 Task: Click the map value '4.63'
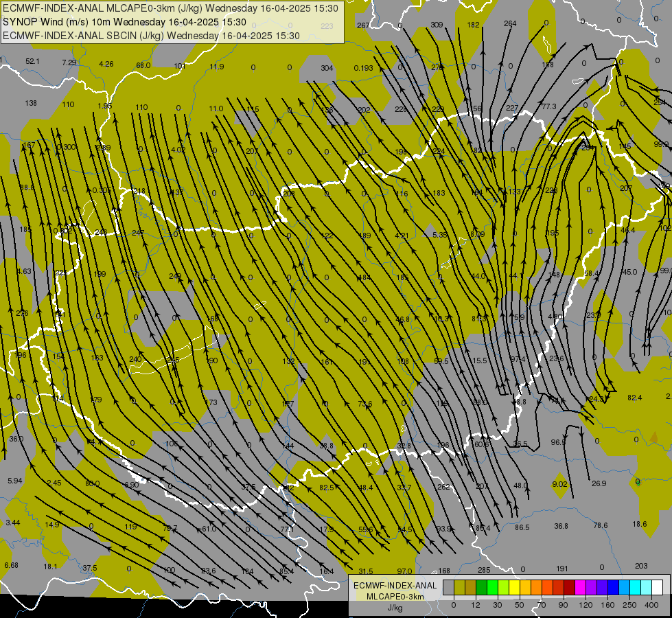(24, 271)
